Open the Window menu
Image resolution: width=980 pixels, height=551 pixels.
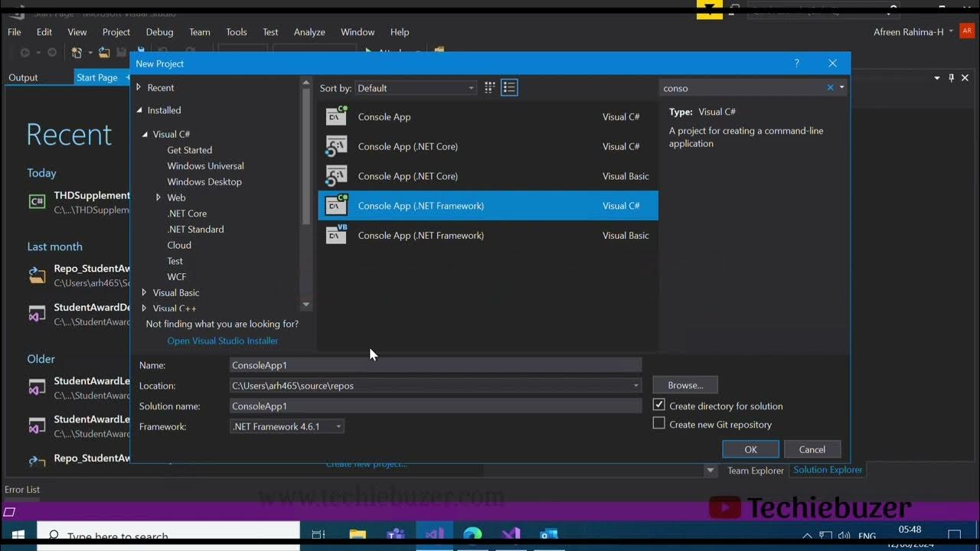coord(358,32)
